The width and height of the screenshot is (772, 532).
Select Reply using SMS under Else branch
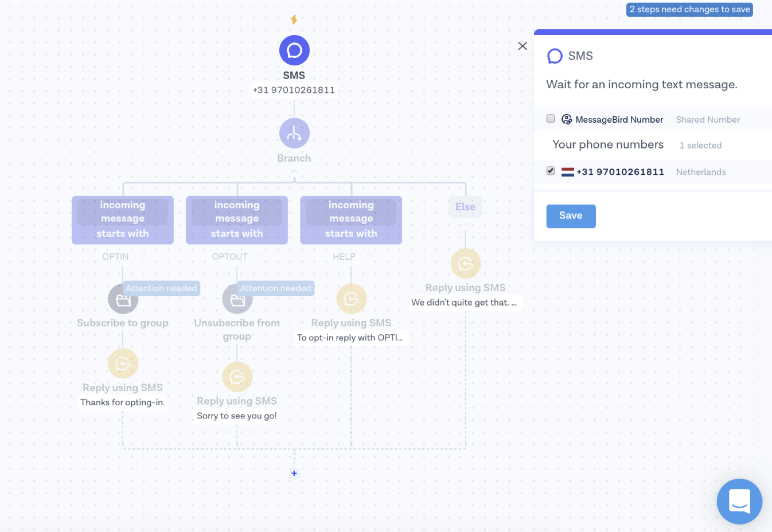[465, 264]
